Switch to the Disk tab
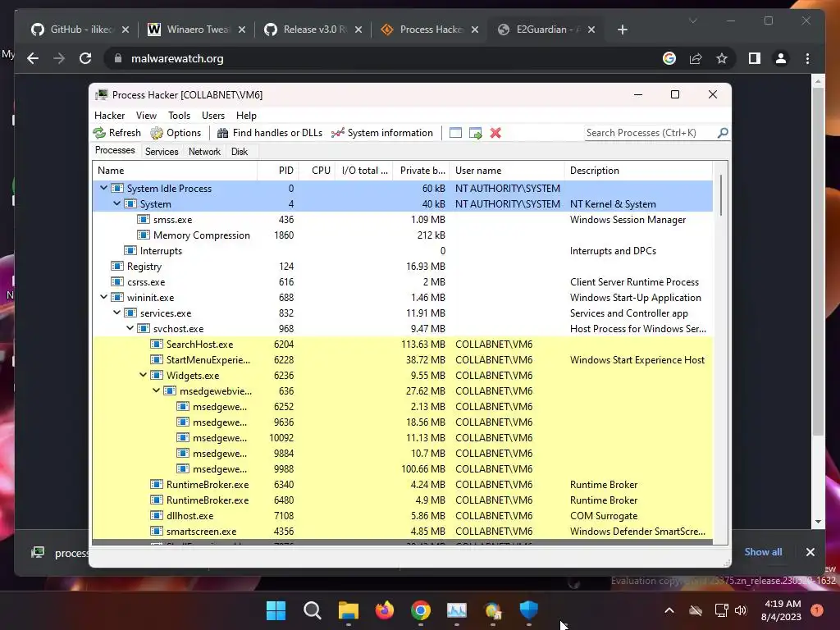 coord(240,152)
